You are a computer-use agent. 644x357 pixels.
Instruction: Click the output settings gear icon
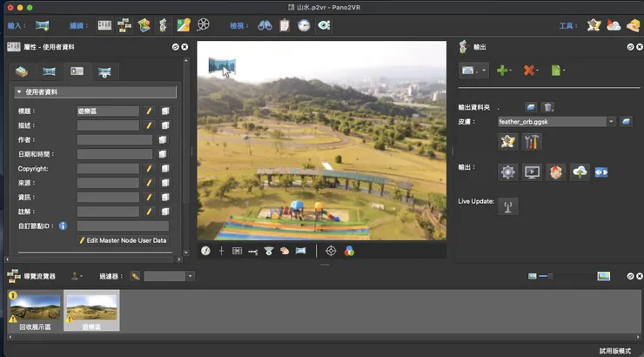click(x=508, y=172)
